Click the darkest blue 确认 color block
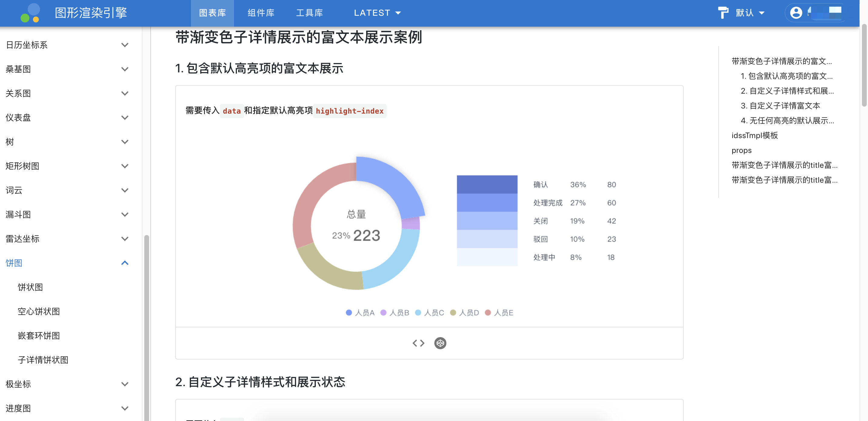Image resolution: width=868 pixels, height=421 pixels. point(487,184)
